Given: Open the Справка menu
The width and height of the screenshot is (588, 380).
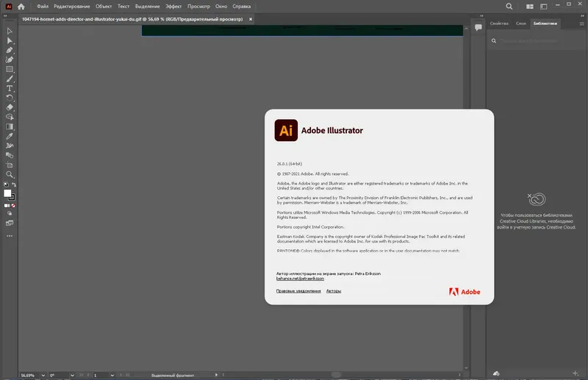Looking at the screenshot, I should [242, 7].
